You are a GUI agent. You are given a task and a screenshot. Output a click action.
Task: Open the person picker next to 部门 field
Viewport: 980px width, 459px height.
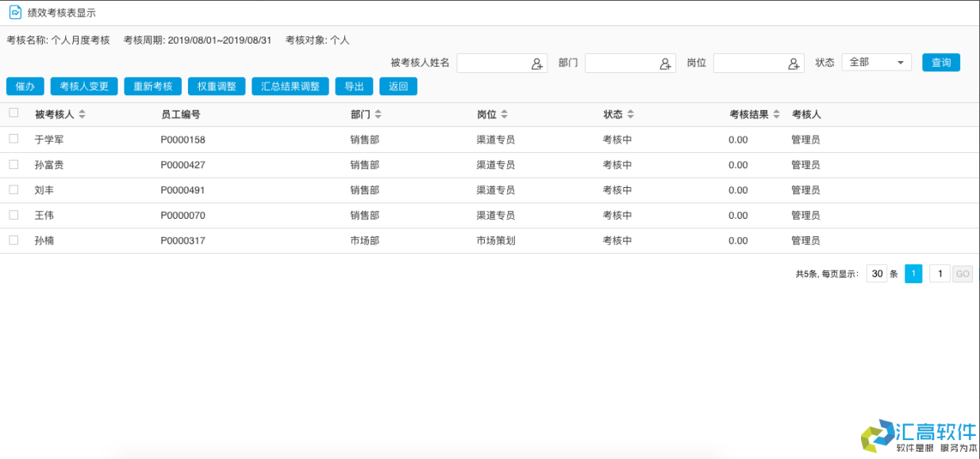666,62
